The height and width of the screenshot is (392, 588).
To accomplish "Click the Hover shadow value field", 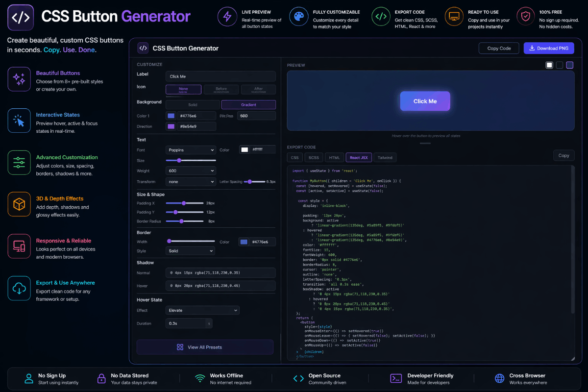I will tap(220, 286).
